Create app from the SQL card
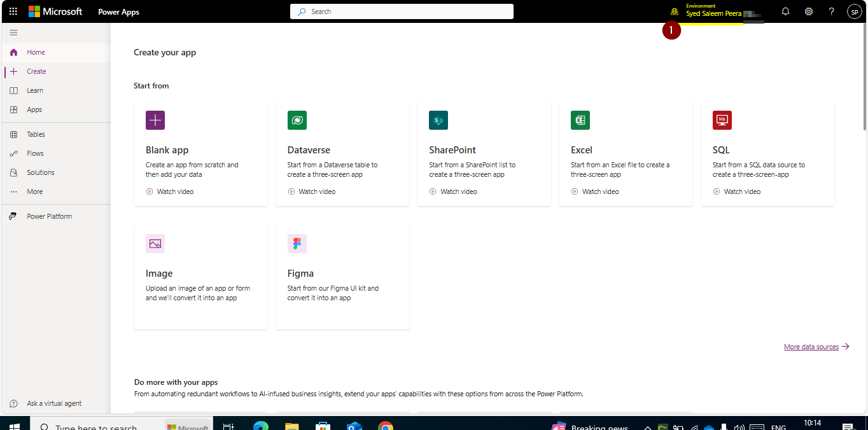 pyautogui.click(x=767, y=153)
